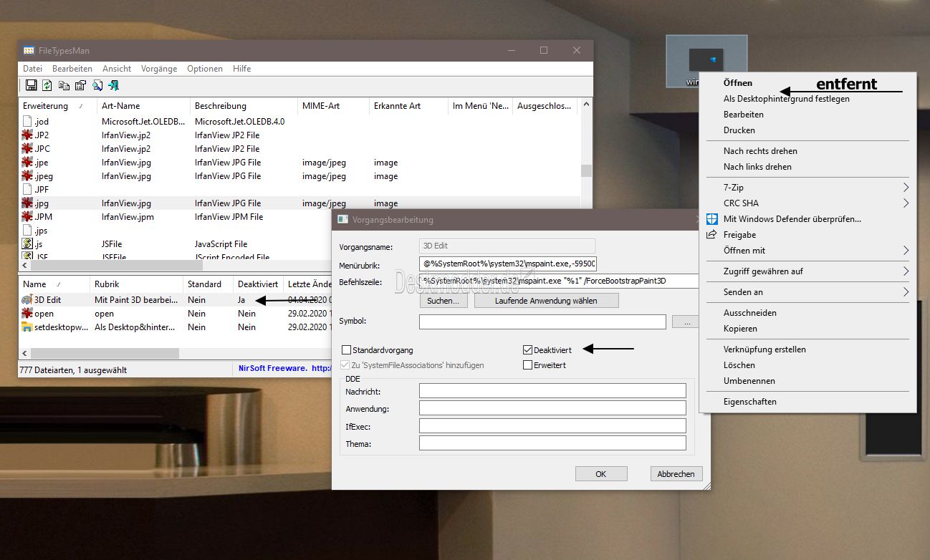This screenshot has height=560, width=930.
Task: Click the Properties toolbar icon in FileTypesMan
Action: click(80, 85)
